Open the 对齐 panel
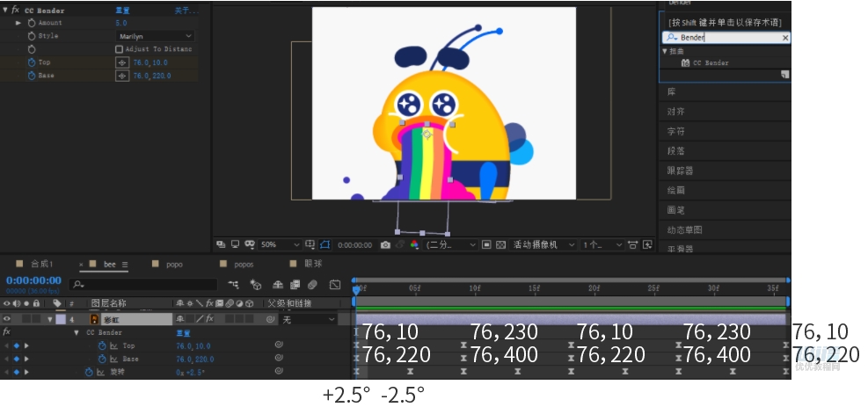The height and width of the screenshot is (407, 868). [676, 112]
